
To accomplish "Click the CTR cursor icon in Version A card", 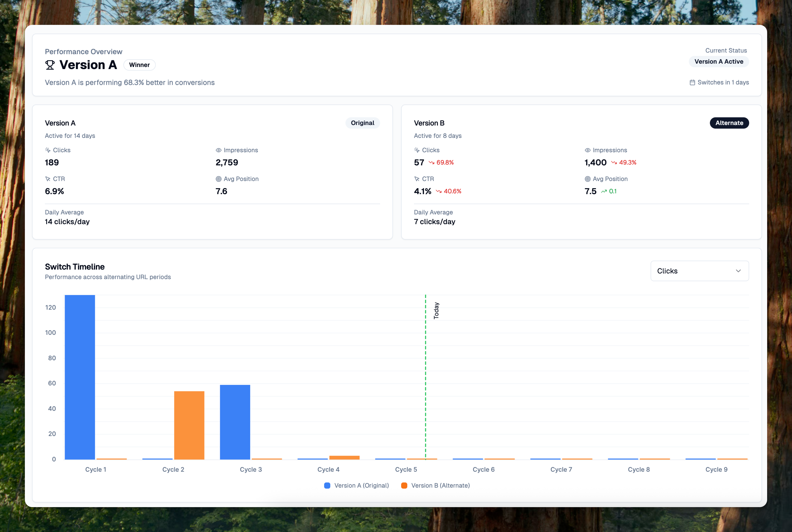I will point(48,179).
